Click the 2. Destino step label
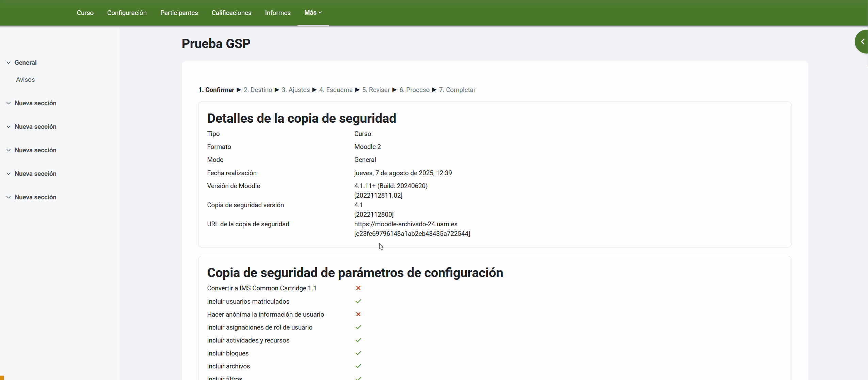 pos(258,90)
